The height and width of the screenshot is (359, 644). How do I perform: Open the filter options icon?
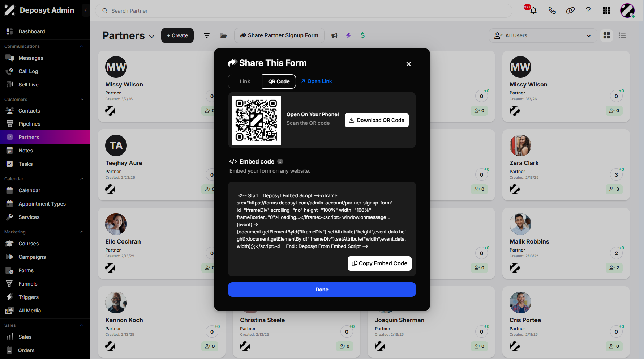[207, 35]
